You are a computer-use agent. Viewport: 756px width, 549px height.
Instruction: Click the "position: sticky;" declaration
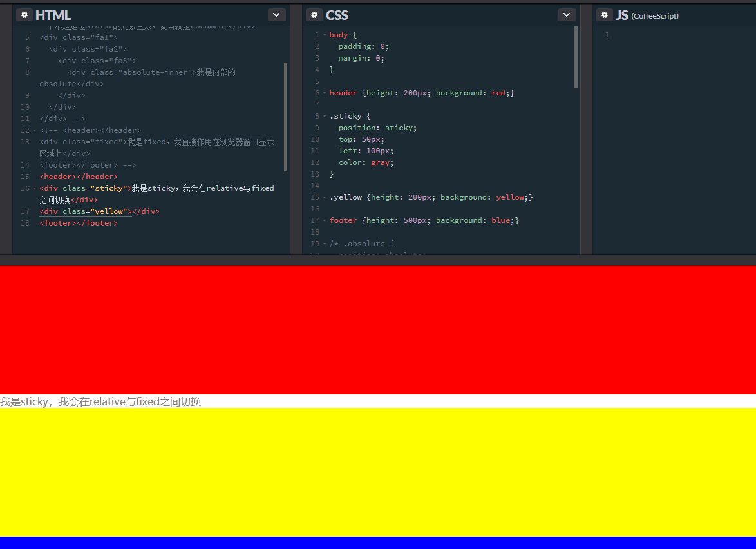[x=377, y=128]
